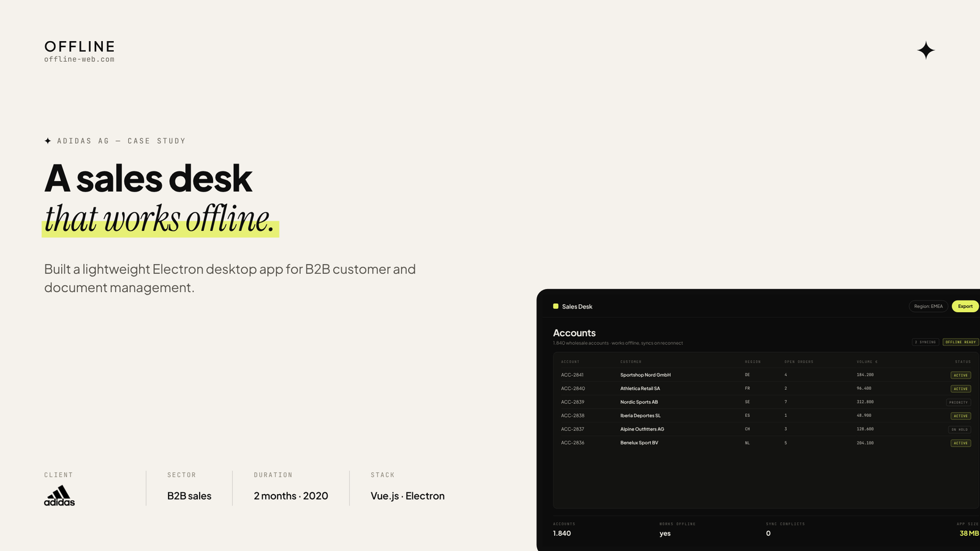Click the Works Offline value yes

pyautogui.click(x=665, y=534)
